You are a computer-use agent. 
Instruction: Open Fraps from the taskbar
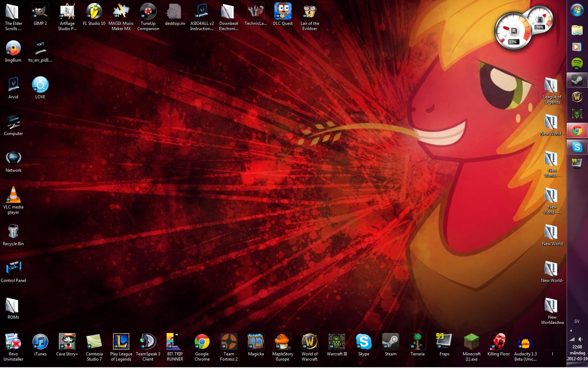[x=577, y=163]
